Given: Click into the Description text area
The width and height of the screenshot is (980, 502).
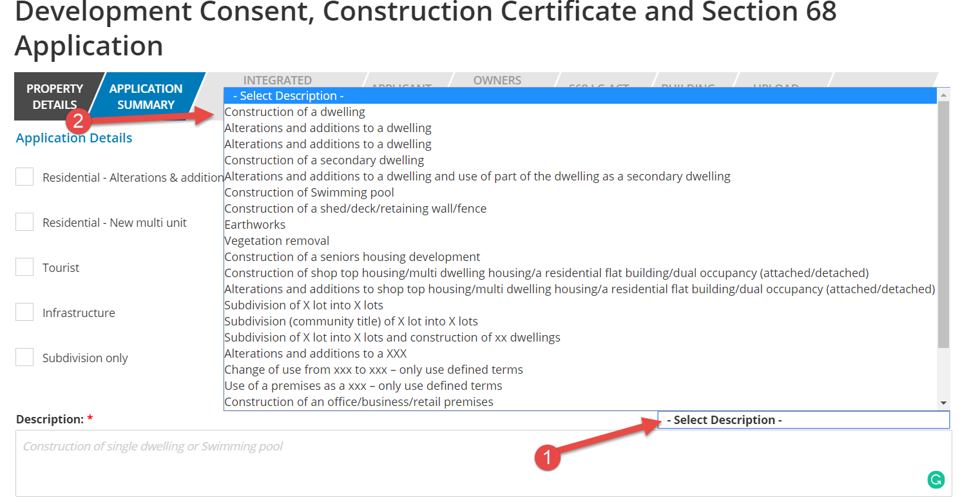Looking at the screenshot, I should 483,463.
